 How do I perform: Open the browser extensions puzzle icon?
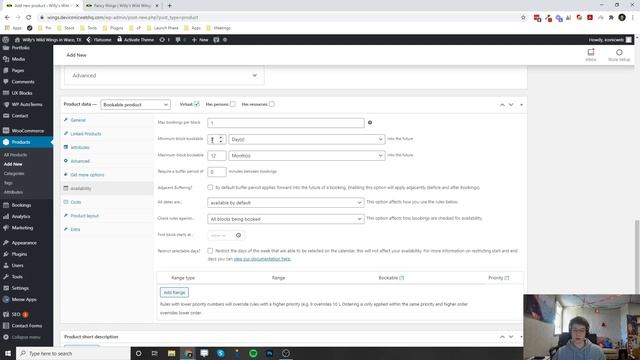[611, 18]
